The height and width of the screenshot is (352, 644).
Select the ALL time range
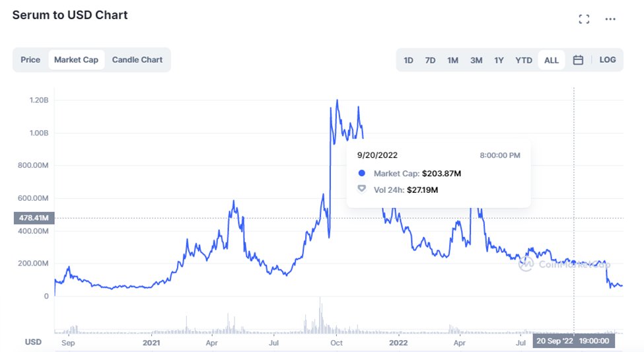click(551, 60)
